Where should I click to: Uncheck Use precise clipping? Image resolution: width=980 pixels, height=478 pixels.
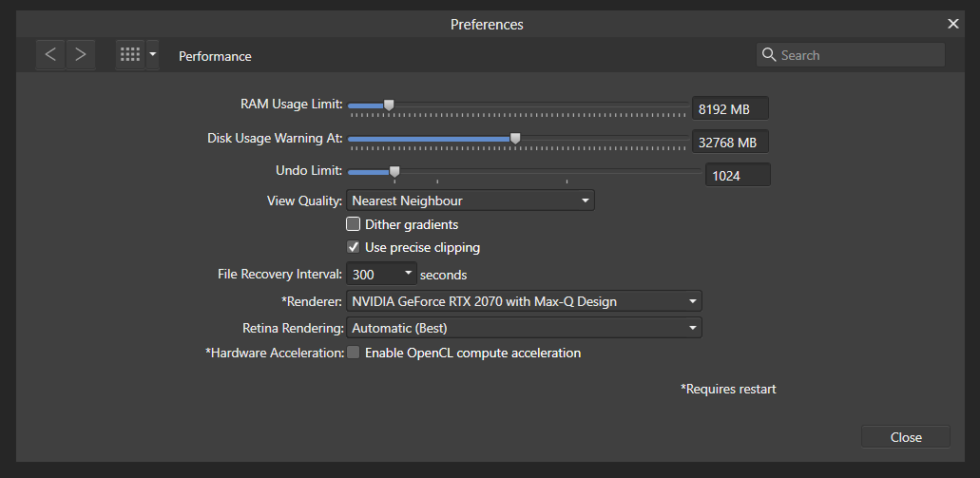pyautogui.click(x=354, y=247)
